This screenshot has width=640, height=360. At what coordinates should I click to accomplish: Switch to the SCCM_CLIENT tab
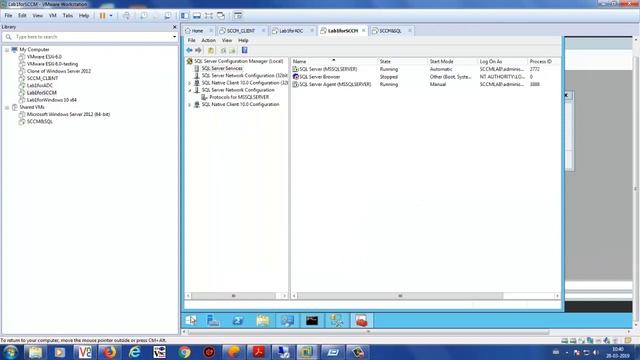(x=241, y=31)
